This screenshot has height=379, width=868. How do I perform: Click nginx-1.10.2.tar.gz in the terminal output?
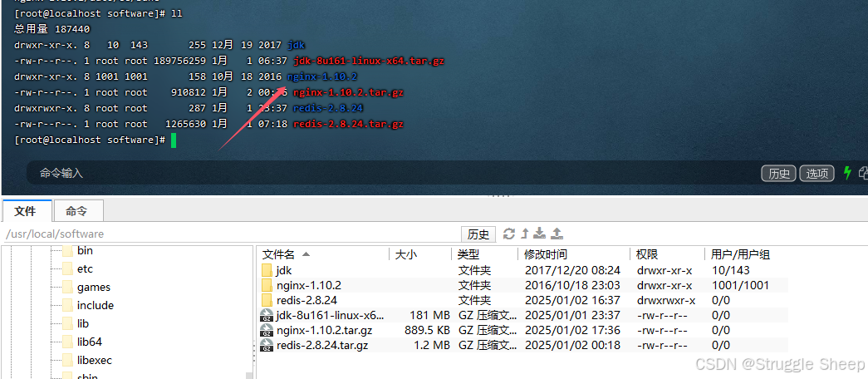click(348, 92)
